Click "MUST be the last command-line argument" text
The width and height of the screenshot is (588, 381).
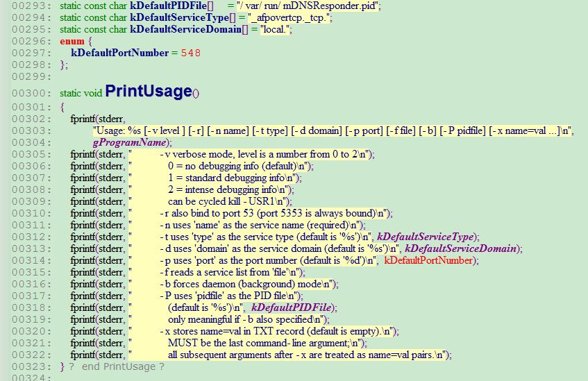click(x=258, y=343)
